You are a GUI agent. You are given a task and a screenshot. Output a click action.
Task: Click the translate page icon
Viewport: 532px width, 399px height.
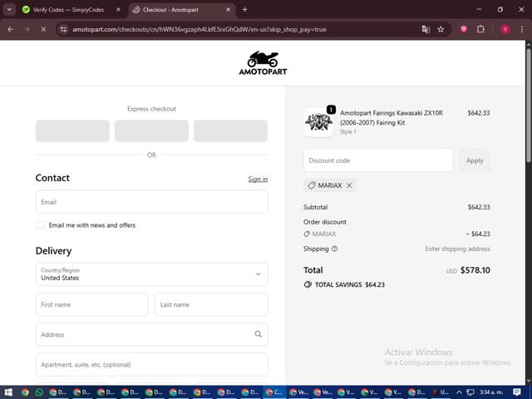[x=426, y=30]
